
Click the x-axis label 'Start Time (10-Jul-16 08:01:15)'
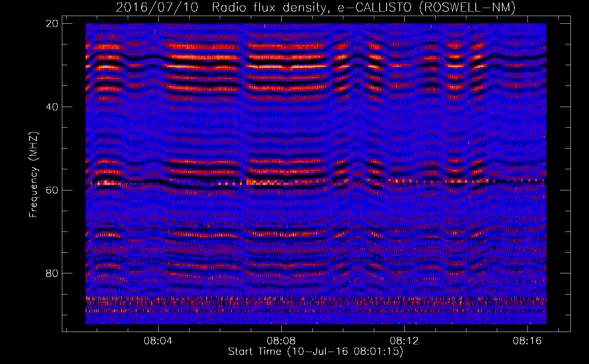[x=316, y=352]
